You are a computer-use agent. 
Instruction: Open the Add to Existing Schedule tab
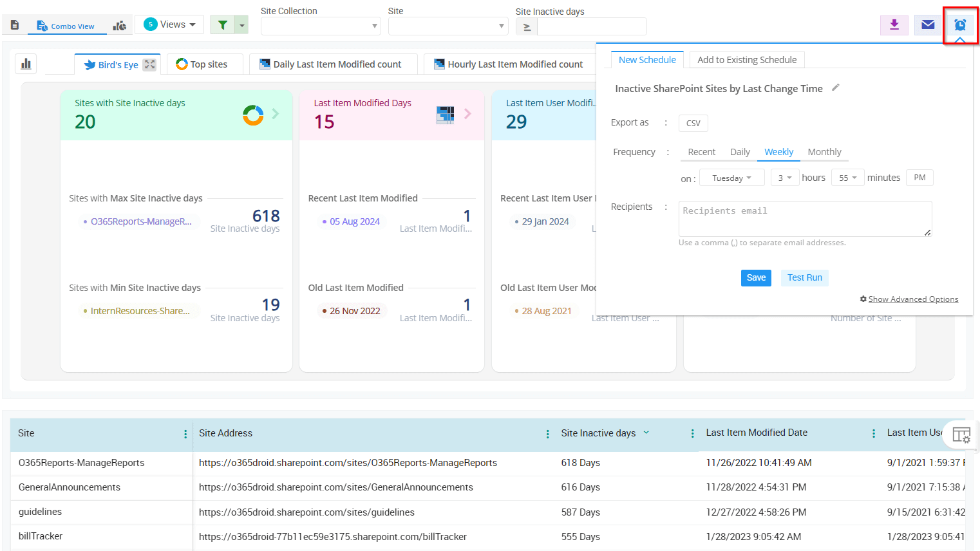click(746, 59)
